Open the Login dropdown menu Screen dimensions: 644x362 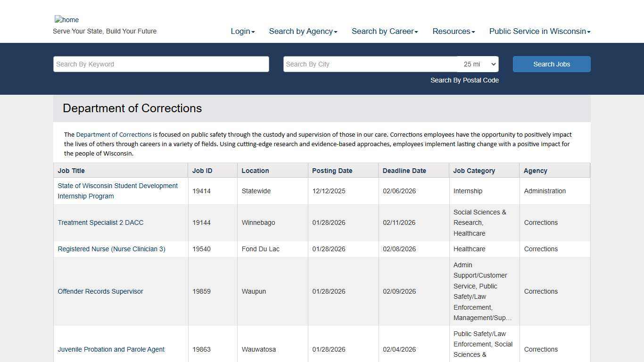click(x=242, y=31)
